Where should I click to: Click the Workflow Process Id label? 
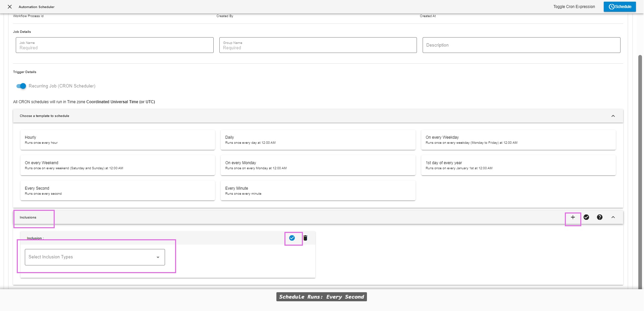coord(28,16)
